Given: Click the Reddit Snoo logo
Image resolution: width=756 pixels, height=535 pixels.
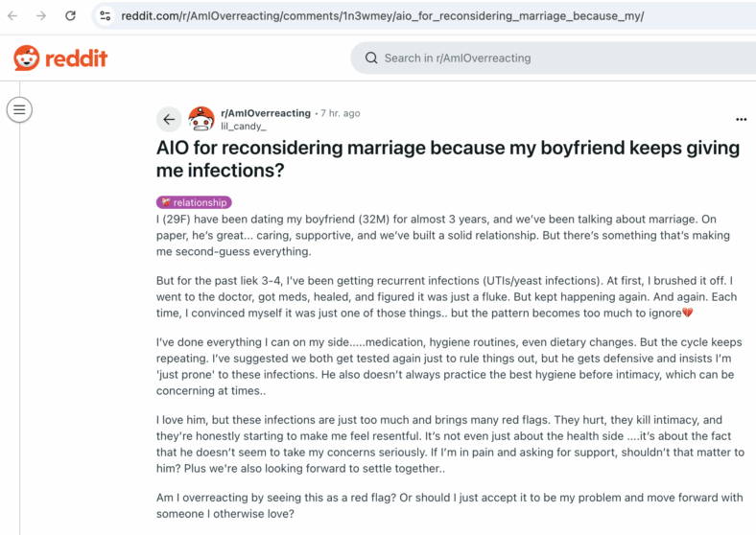Looking at the screenshot, I should tap(27, 58).
